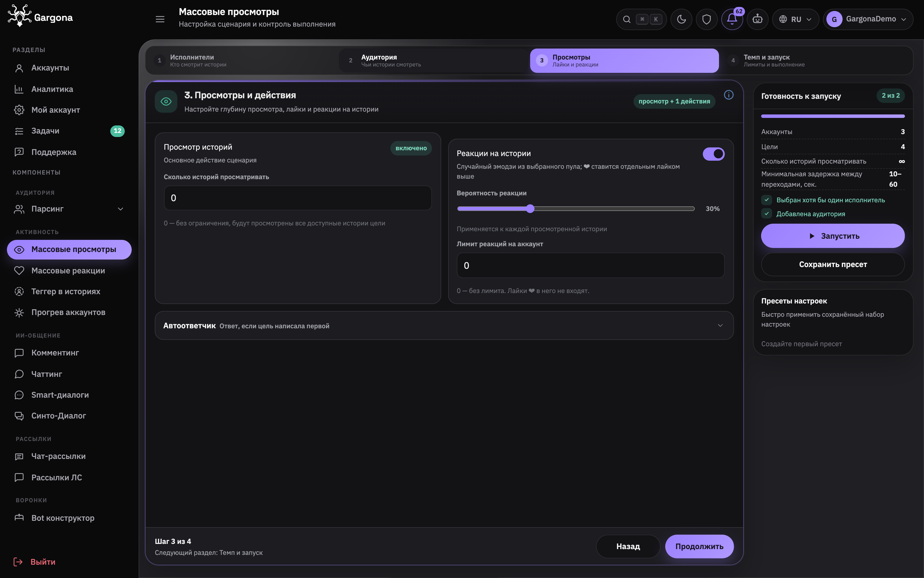Open Аккаунты from sidebar
The height and width of the screenshot is (578, 924).
(x=69, y=68)
